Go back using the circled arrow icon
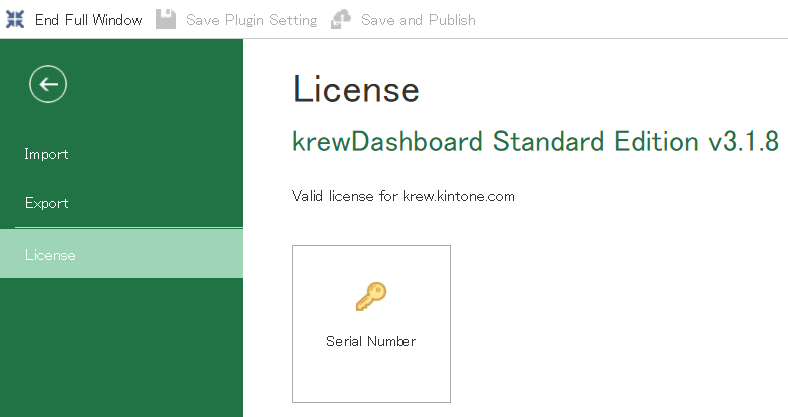This screenshot has width=788, height=417. coord(48,84)
